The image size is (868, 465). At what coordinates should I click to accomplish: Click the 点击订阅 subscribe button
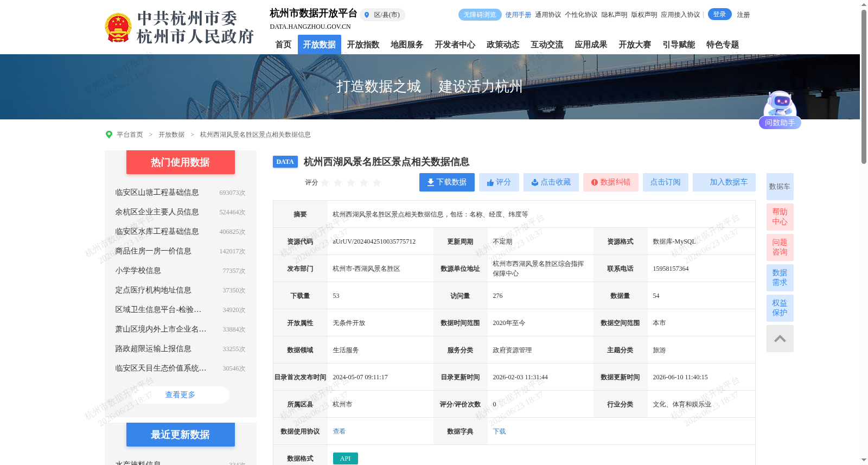(666, 182)
